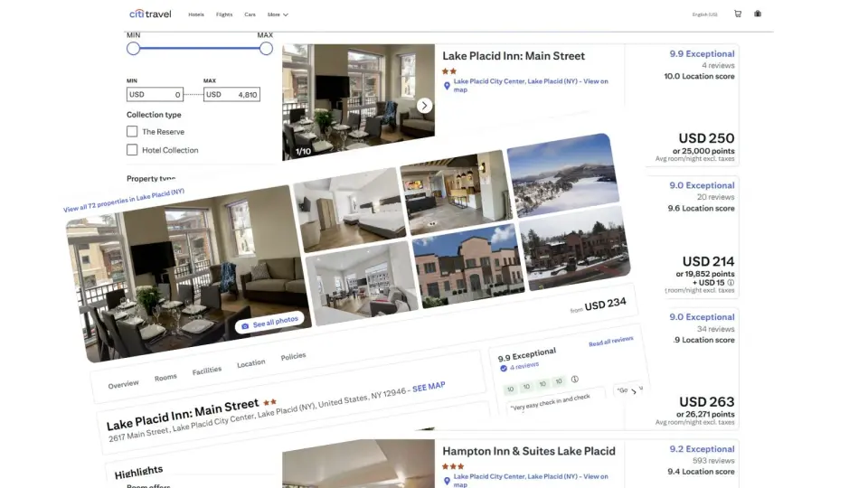Click Lake Placid Inn: Main Street listing title
The image size is (868, 488).
coord(514,56)
